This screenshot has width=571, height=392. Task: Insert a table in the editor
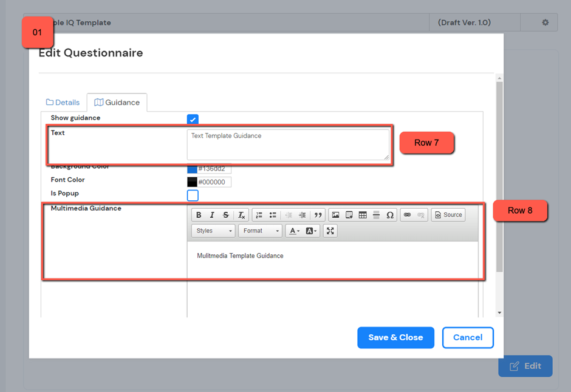coord(363,215)
